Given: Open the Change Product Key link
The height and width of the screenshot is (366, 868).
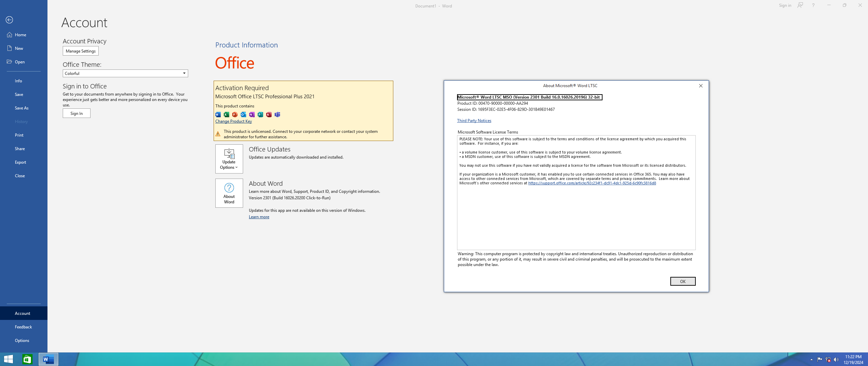Looking at the screenshot, I should 234,121.
